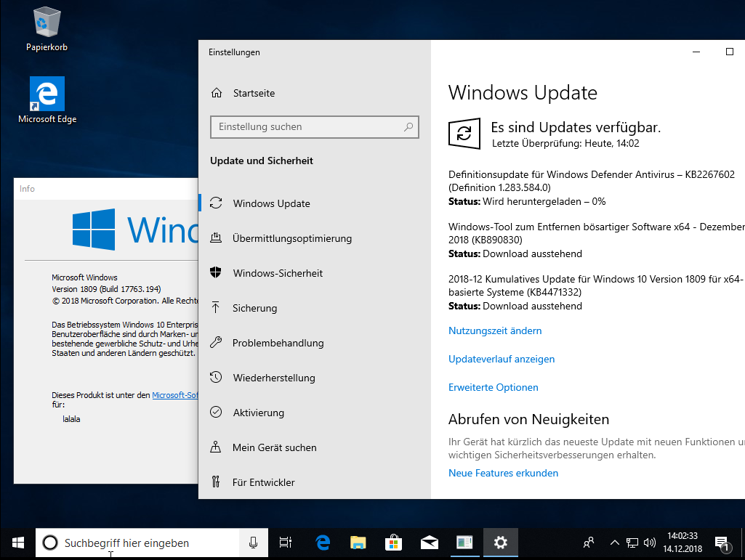Minimize the Einstellungen window
The height and width of the screenshot is (560, 745).
(x=696, y=52)
